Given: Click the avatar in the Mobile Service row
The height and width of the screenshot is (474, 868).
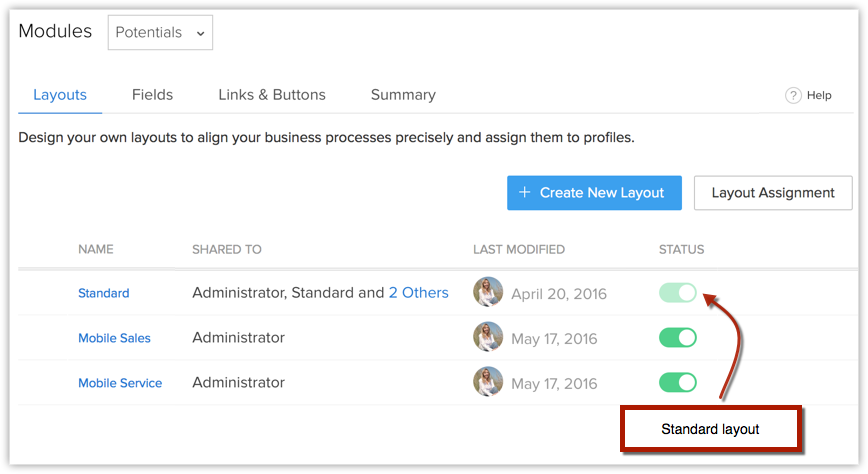Looking at the screenshot, I should click(488, 382).
